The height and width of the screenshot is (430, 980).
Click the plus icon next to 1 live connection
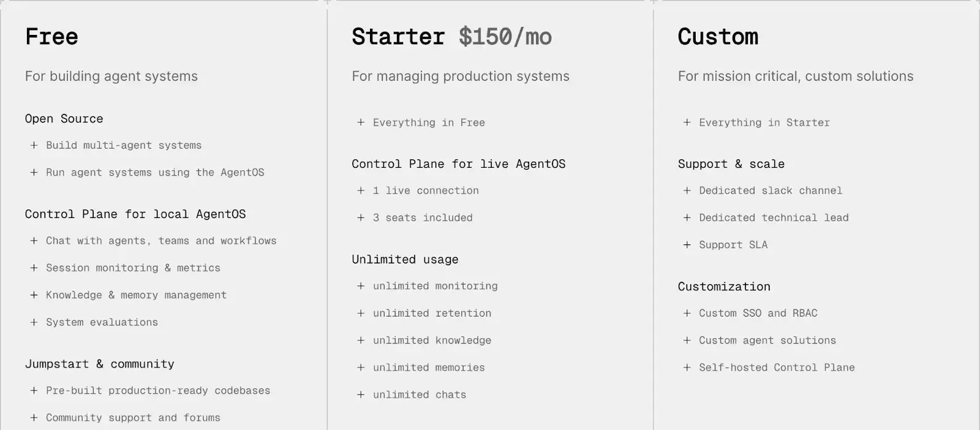click(x=361, y=190)
